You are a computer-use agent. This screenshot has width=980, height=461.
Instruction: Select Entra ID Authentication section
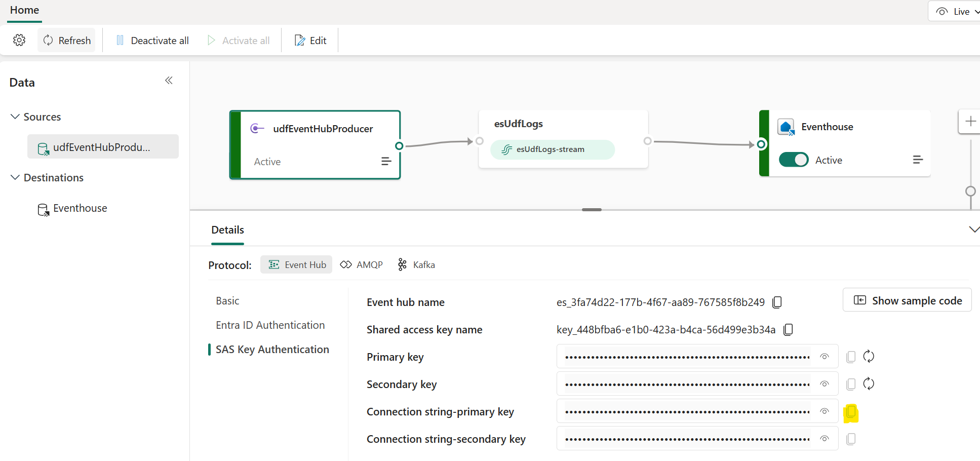pos(270,325)
